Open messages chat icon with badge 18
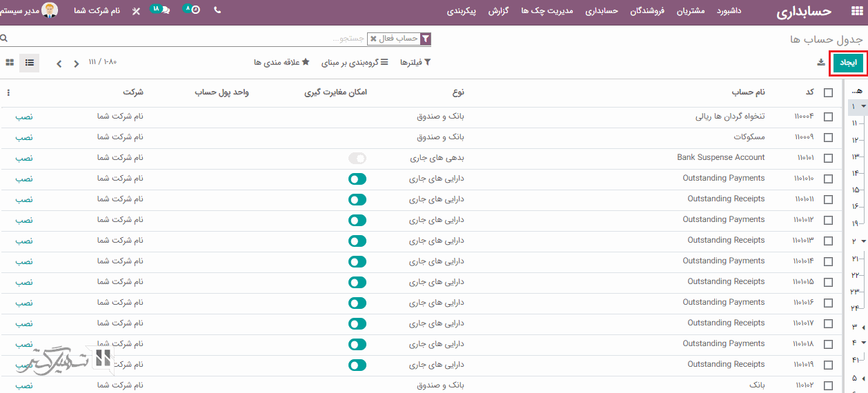 tap(162, 10)
